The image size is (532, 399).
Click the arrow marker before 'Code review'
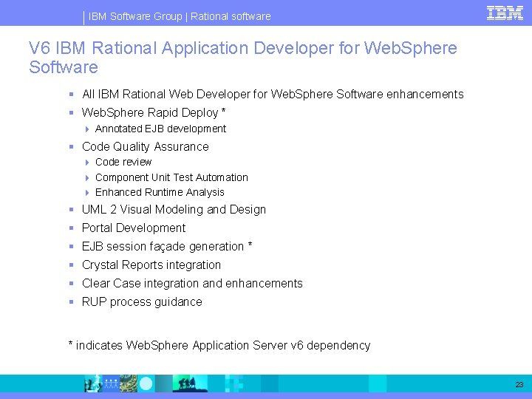[x=87, y=163]
